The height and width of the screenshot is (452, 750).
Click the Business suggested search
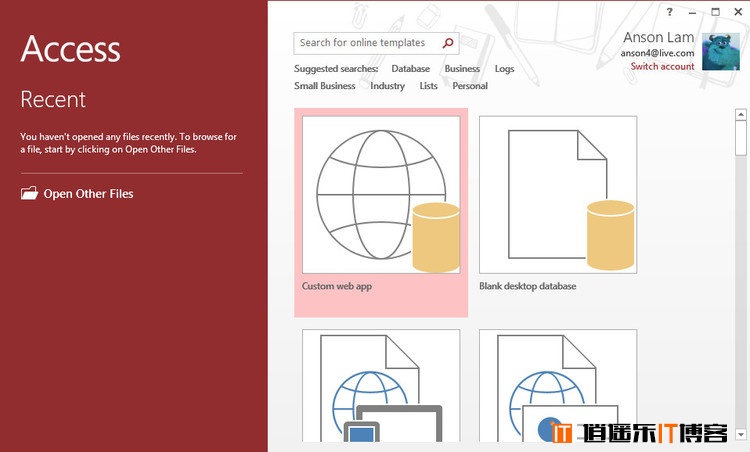coord(462,69)
